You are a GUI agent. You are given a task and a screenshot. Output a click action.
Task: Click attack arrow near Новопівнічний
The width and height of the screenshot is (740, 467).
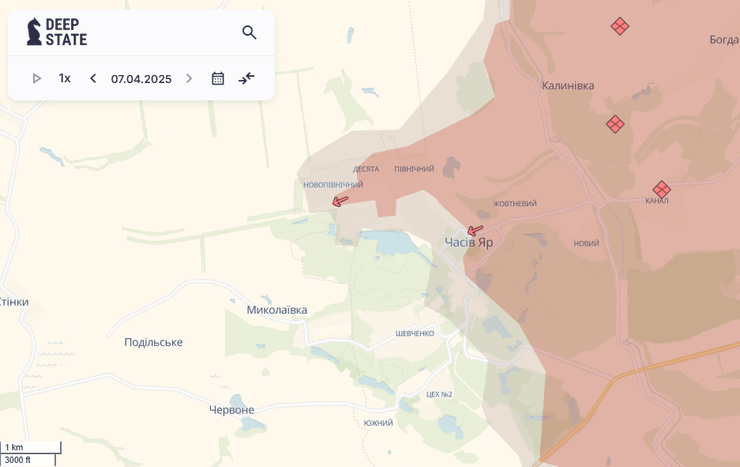pos(340,201)
